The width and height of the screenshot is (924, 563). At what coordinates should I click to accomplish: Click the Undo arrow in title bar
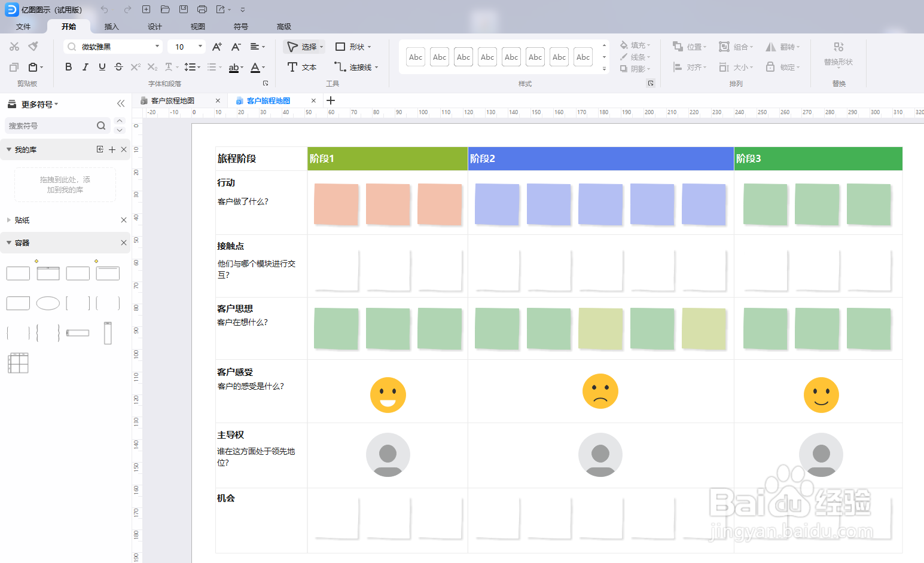[105, 10]
